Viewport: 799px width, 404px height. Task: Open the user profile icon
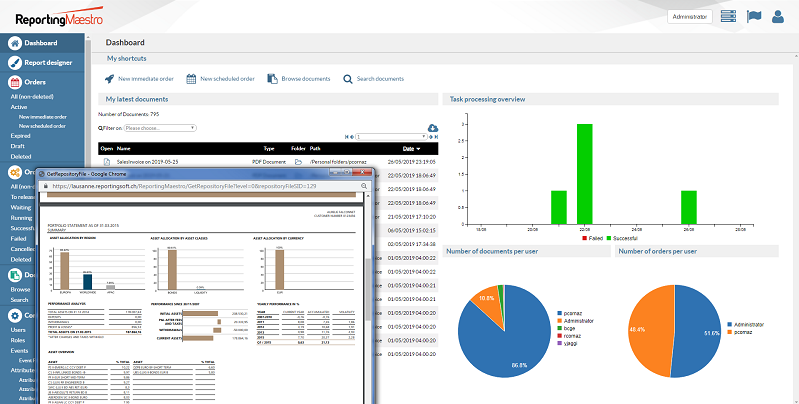778,17
